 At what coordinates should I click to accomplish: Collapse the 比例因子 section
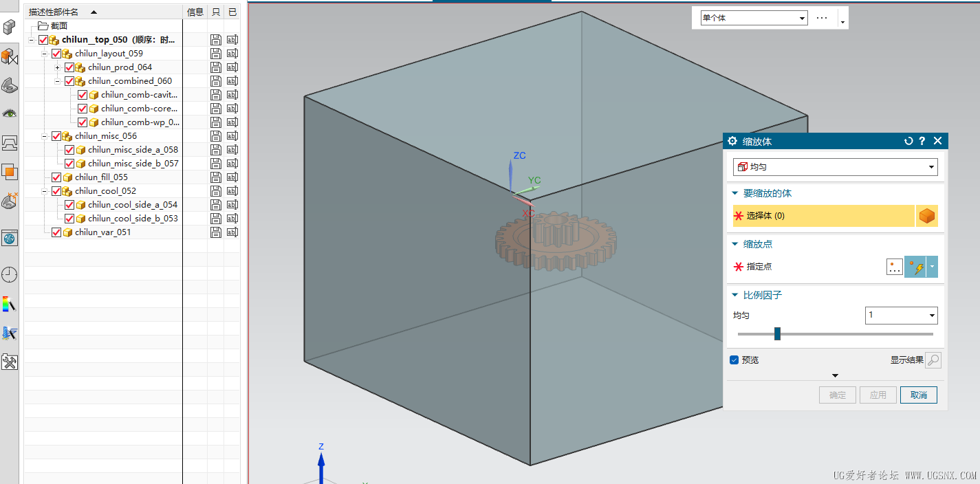pyautogui.click(x=735, y=295)
